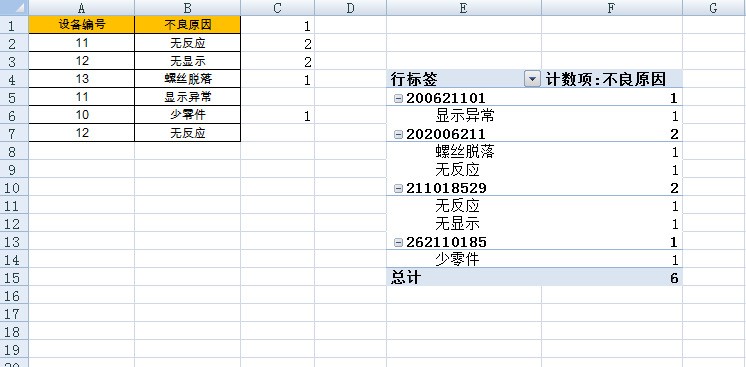Select row 15 header
Viewport: 746px width, 367px height.
(14, 278)
